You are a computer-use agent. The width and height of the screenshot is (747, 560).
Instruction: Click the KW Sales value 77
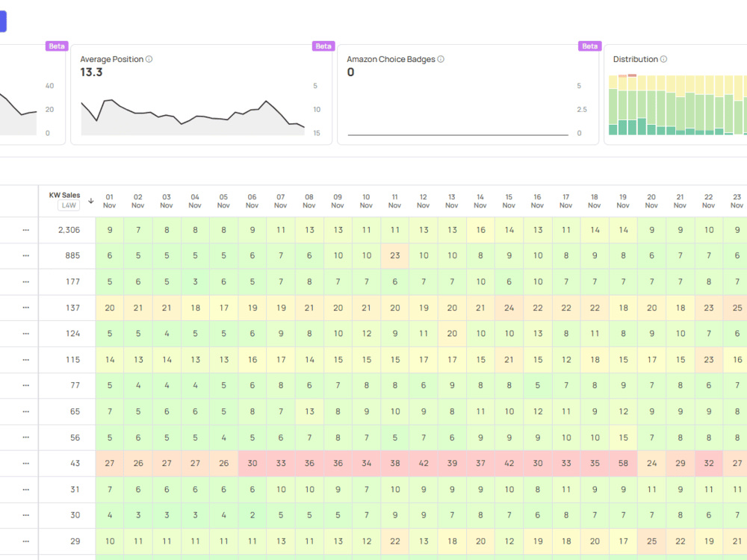[x=75, y=385]
